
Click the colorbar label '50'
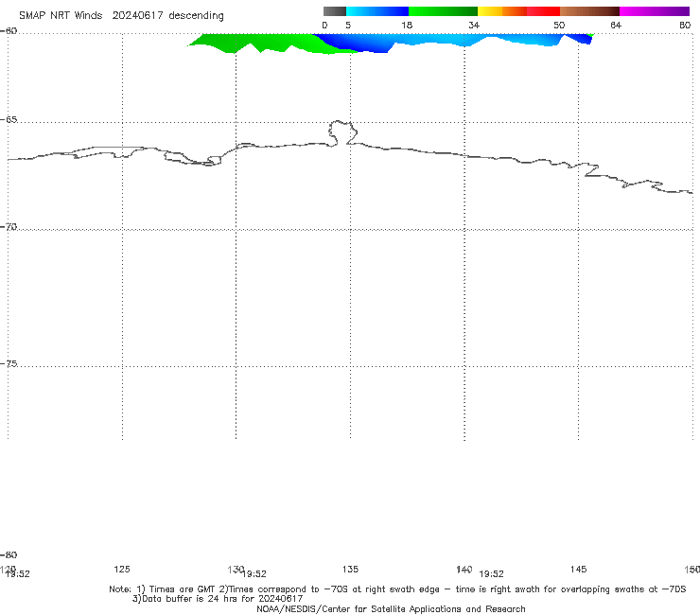click(559, 25)
